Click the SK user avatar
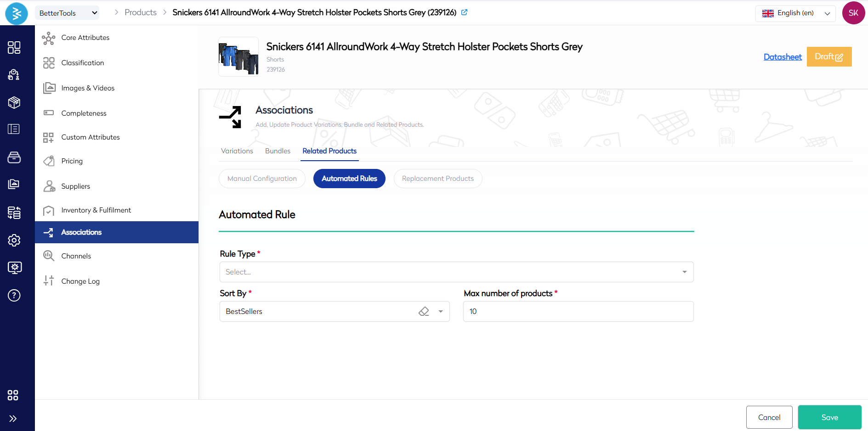Viewport: 868px width, 431px height. point(853,13)
